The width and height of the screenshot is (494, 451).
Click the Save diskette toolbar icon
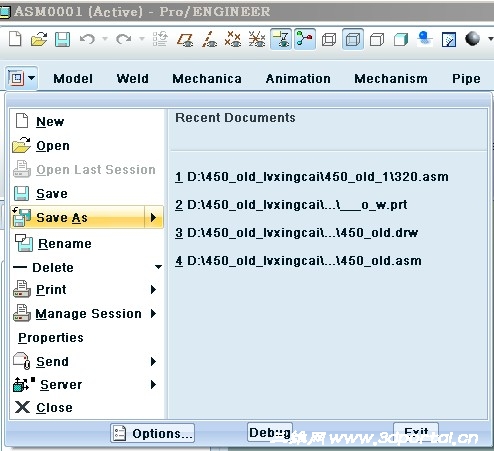pyautogui.click(x=62, y=39)
